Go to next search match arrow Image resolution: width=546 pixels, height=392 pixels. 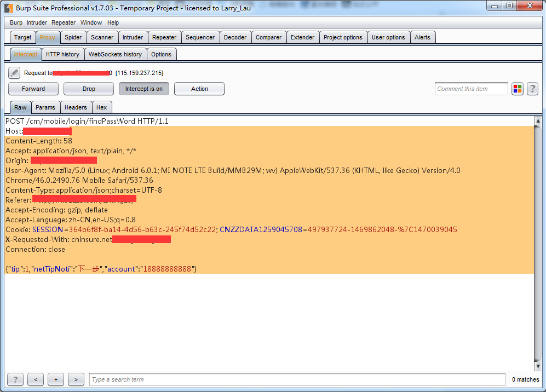pos(76,379)
